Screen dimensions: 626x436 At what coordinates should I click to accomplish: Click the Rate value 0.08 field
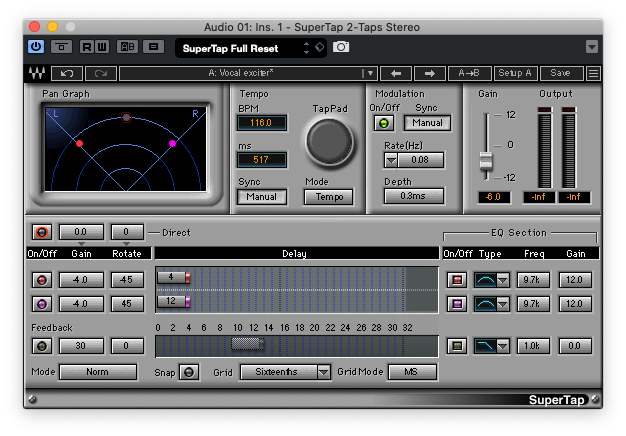pyautogui.click(x=420, y=160)
